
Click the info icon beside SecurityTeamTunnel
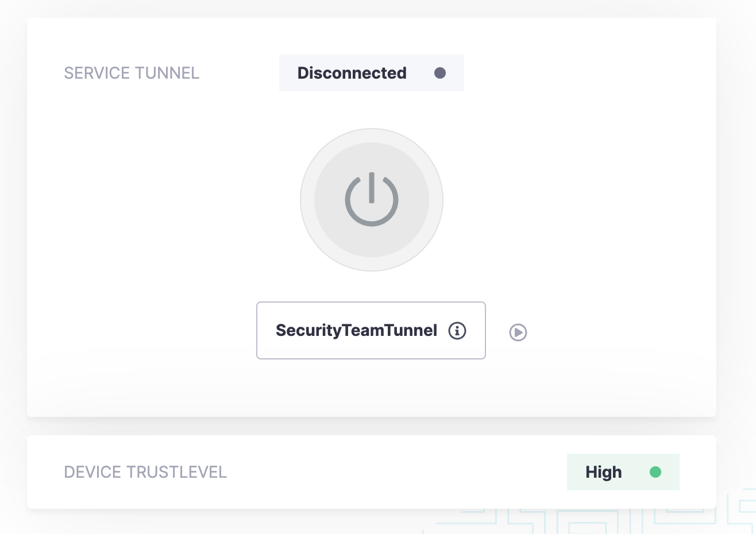[457, 331]
